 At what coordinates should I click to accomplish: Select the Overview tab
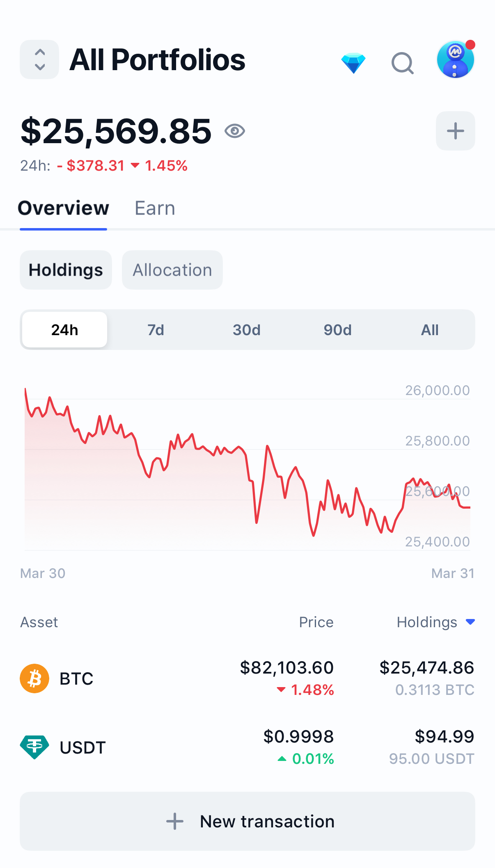coord(64,208)
